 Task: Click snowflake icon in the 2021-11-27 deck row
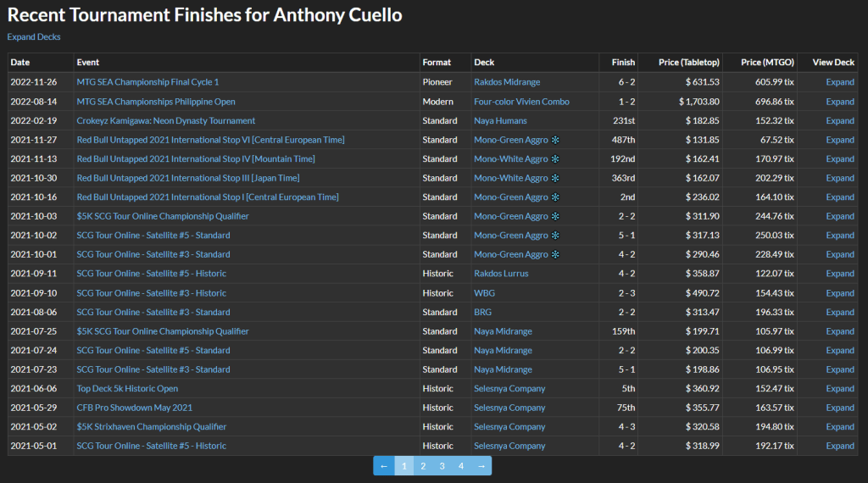pos(555,140)
